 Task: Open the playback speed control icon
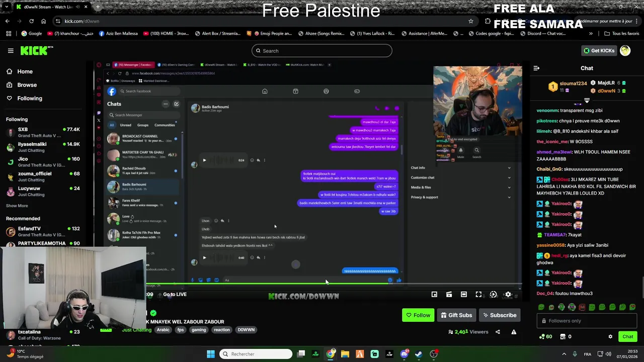pos(493,295)
